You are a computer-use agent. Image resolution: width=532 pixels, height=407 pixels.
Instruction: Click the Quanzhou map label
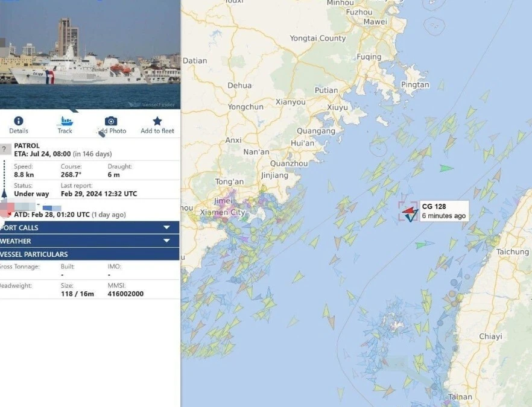point(289,163)
